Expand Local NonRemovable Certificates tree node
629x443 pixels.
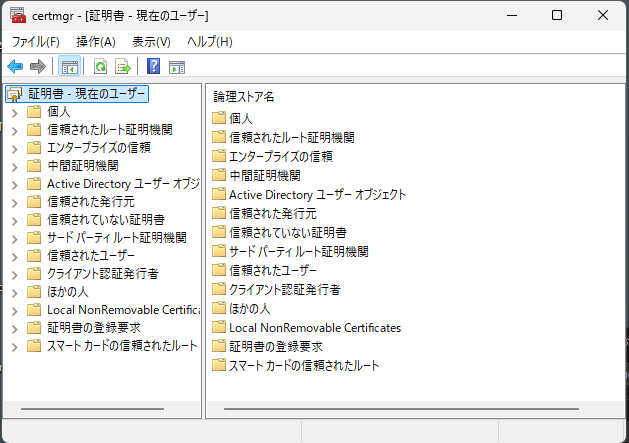[x=14, y=311]
